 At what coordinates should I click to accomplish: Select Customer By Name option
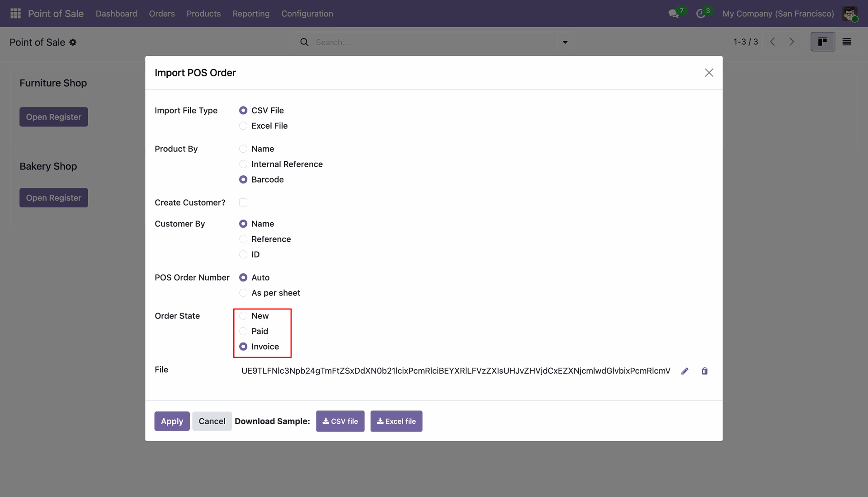(x=243, y=224)
